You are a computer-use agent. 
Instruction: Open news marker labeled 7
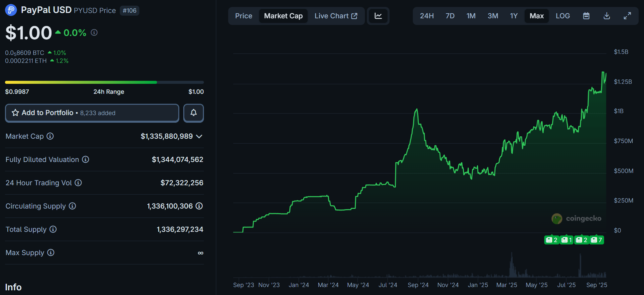point(597,240)
